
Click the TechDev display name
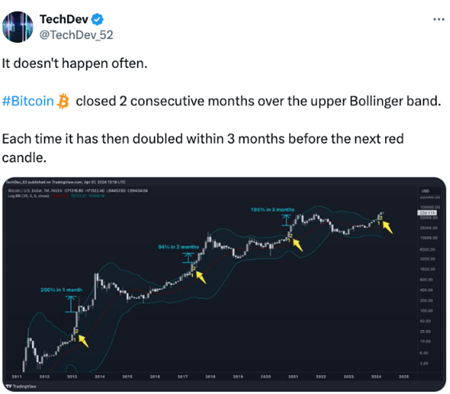[x=64, y=19]
